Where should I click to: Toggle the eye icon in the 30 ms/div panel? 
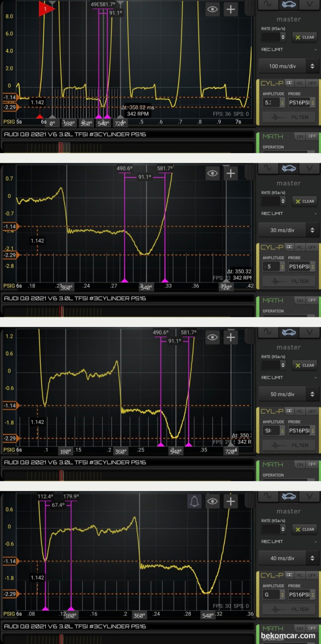pyautogui.click(x=212, y=174)
